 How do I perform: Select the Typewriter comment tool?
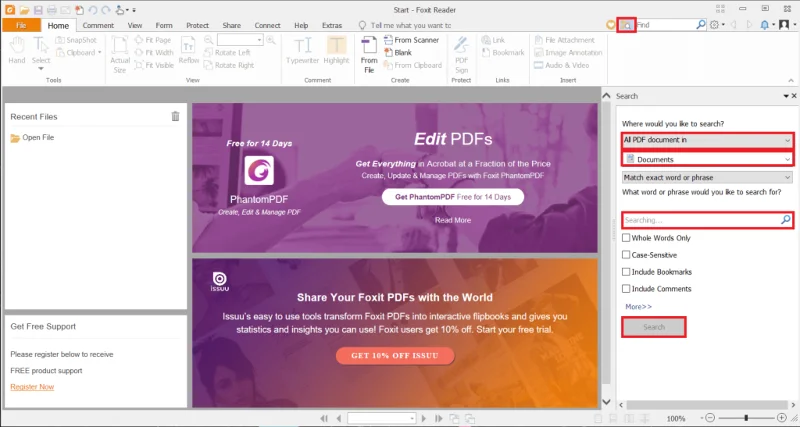[303, 50]
